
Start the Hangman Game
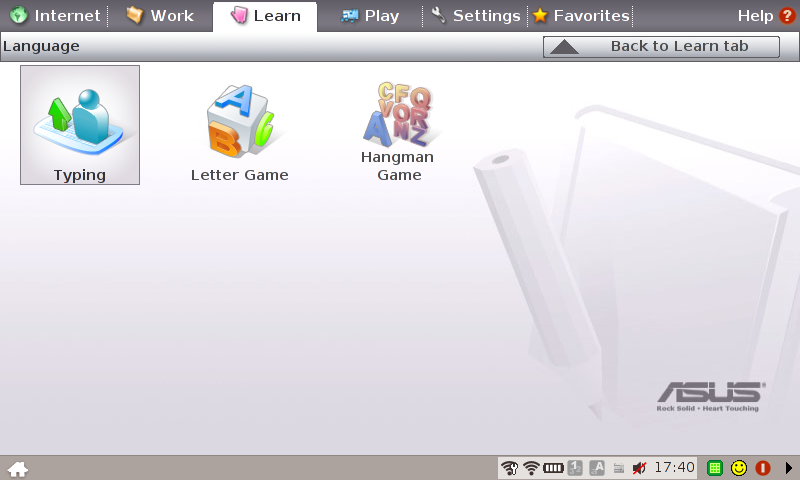(398, 132)
